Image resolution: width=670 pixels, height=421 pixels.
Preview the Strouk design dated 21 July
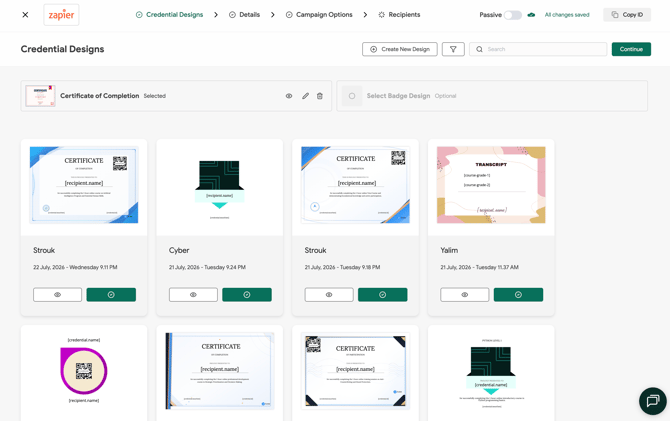pos(329,294)
